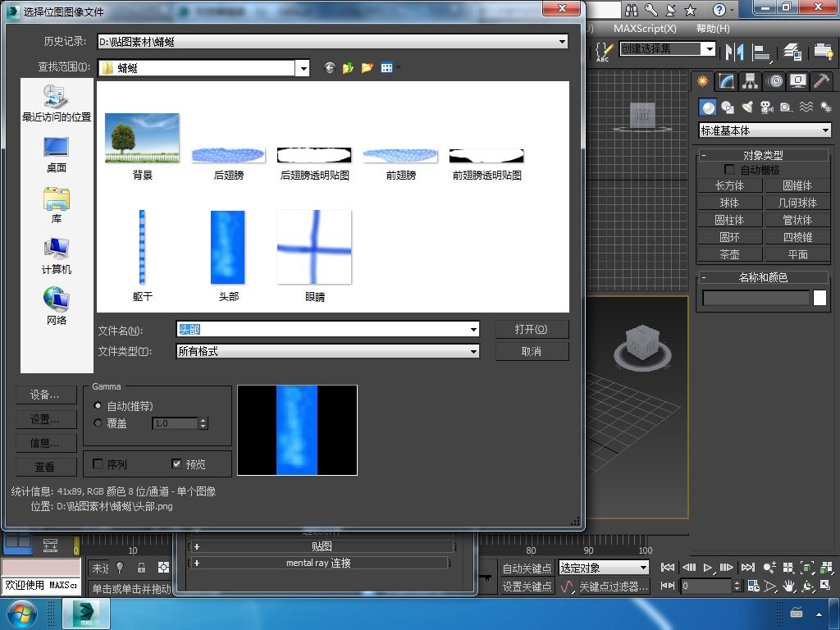Switch to the Modify panel tab icon
Viewport: 840px width, 630px height.
(x=727, y=81)
